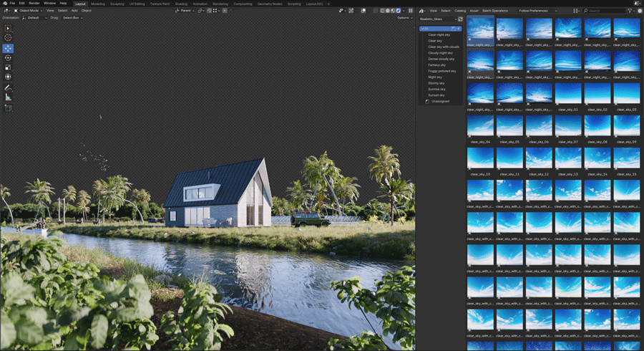Select the Measure tool

click(8, 97)
